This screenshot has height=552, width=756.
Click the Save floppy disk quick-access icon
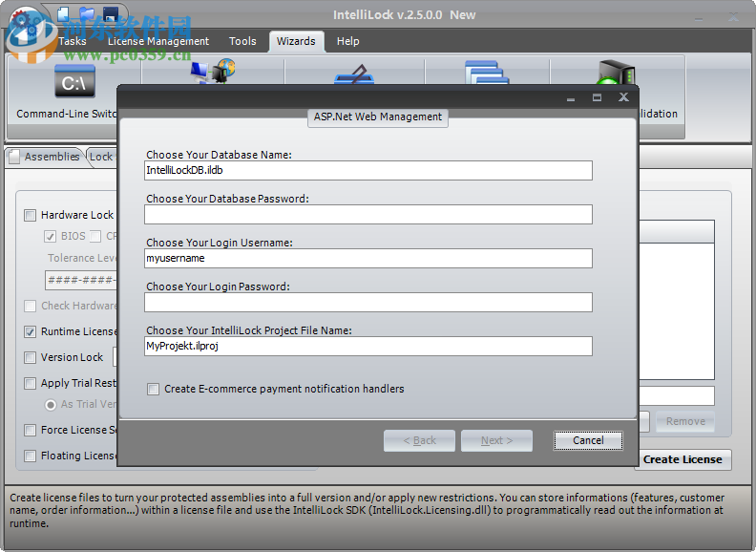(111, 13)
